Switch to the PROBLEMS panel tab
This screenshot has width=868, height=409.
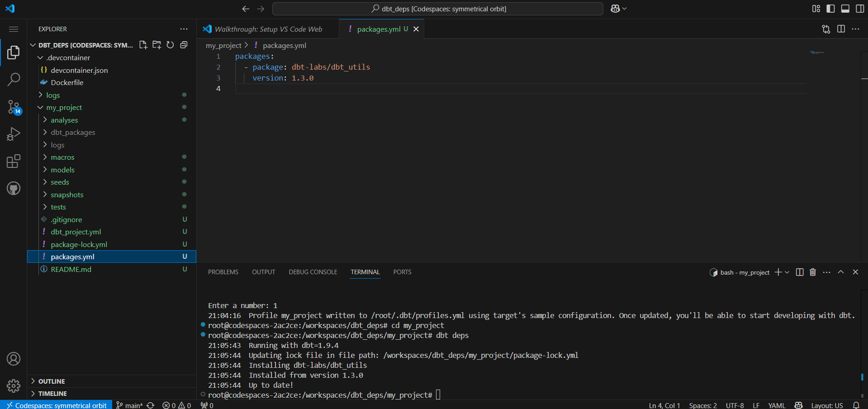click(x=223, y=272)
